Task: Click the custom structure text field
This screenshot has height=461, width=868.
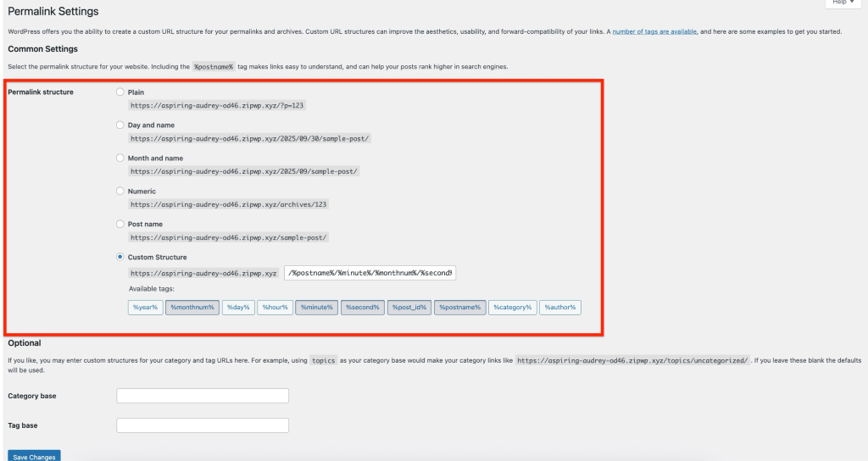Action: [370, 273]
